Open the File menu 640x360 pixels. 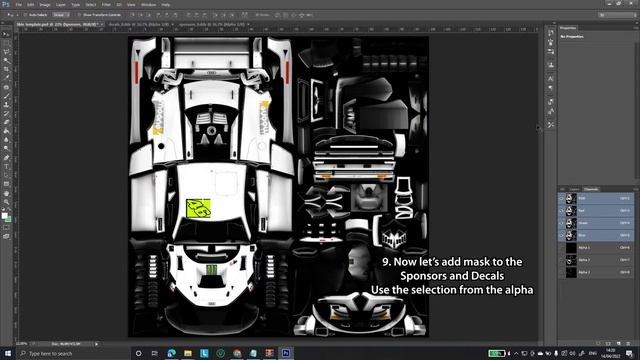pyautogui.click(x=18, y=4)
